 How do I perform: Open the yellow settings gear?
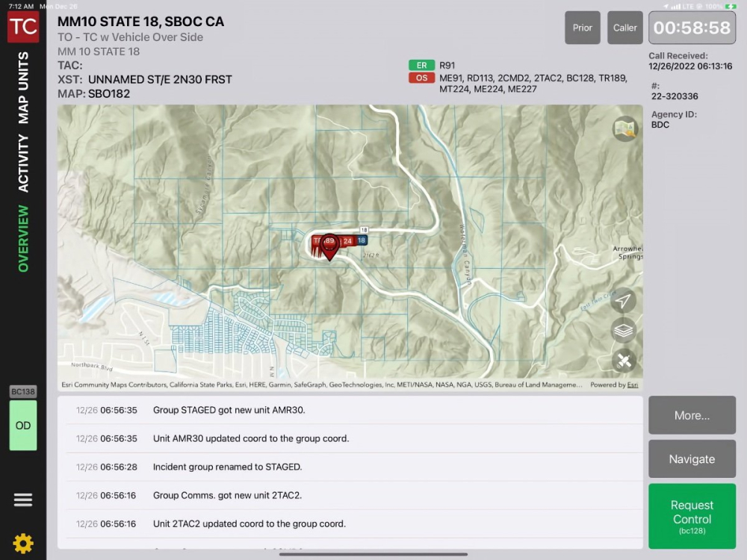(x=23, y=543)
